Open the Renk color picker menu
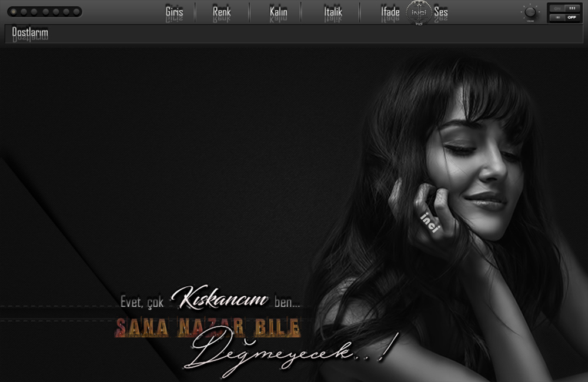The height and width of the screenshot is (382, 588). point(222,12)
